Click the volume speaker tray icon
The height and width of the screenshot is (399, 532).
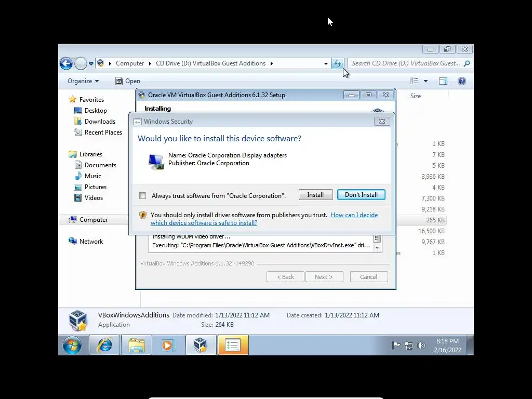coord(421,345)
